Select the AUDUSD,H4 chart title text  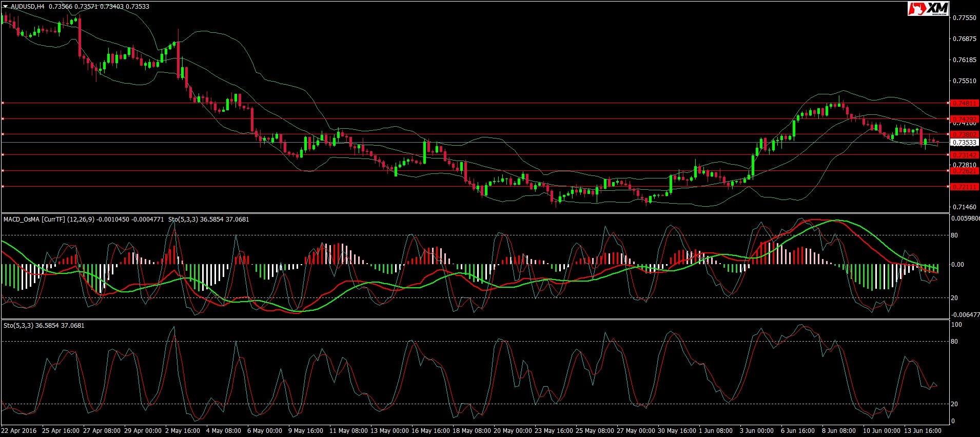pos(28,7)
